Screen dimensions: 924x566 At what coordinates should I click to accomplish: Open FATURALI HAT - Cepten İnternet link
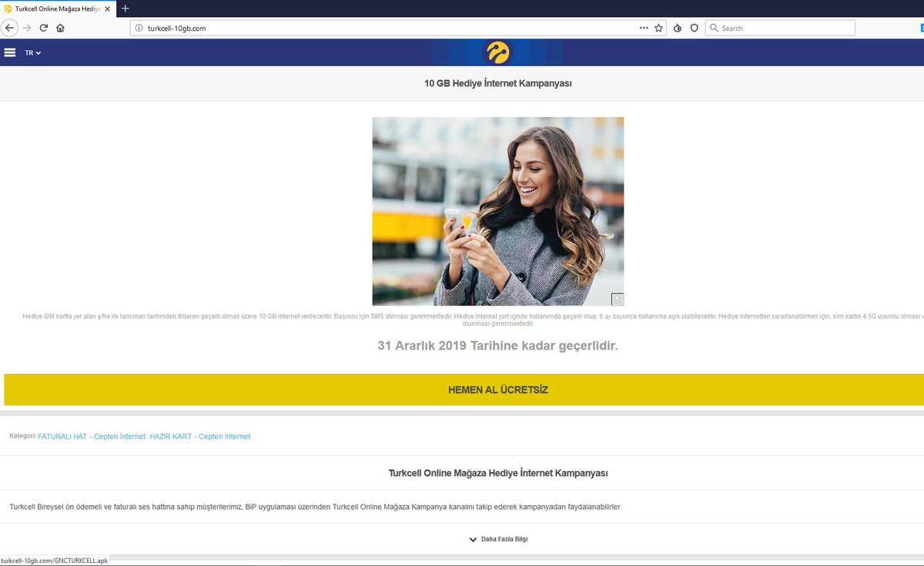(92, 437)
